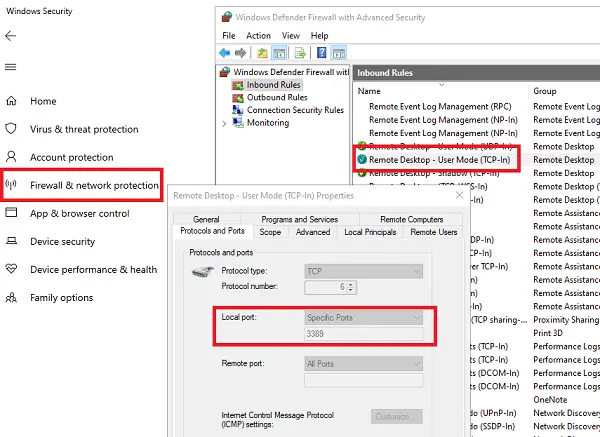
Task: Open App & browser control
Action: [x=80, y=213]
